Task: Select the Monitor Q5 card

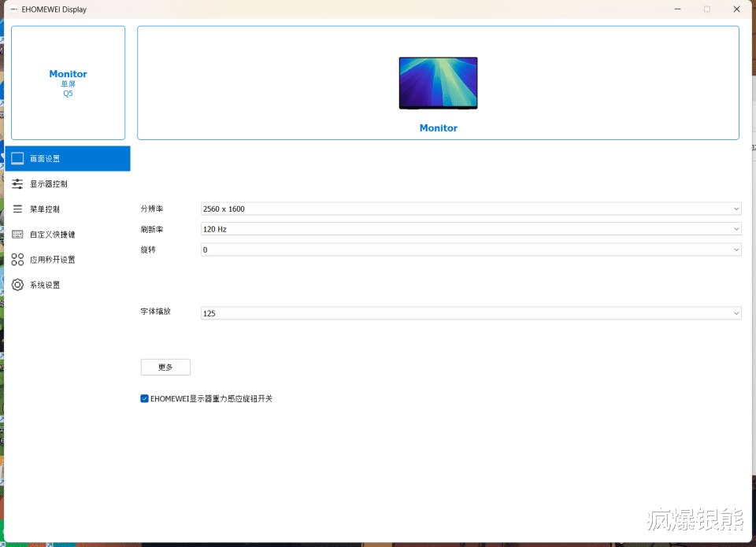Action: tap(68, 83)
